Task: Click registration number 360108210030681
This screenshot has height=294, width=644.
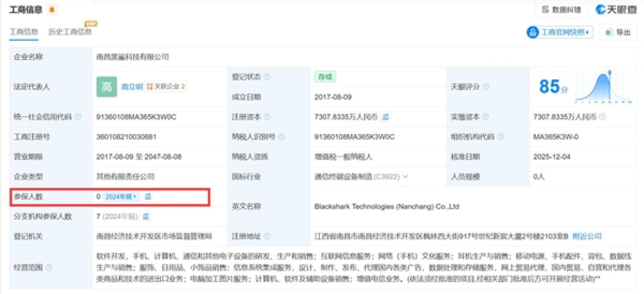Action: pos(126,137)
